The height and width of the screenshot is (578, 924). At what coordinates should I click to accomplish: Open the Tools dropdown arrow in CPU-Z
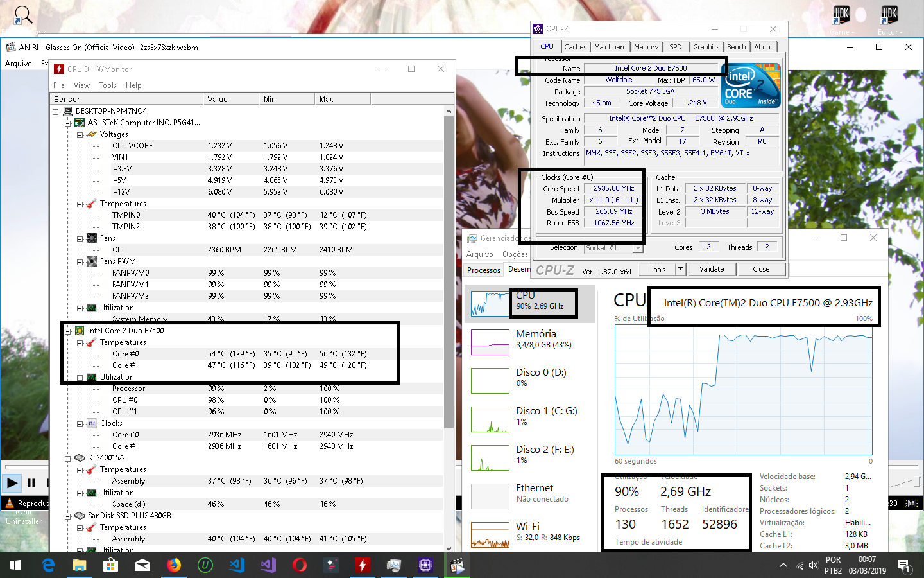681,269
